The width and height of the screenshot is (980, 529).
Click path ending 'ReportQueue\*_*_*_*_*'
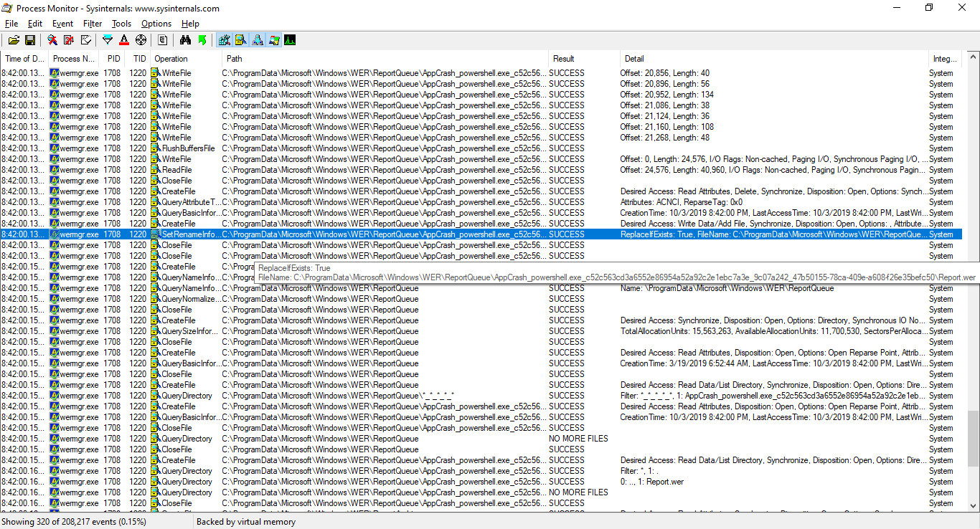(338, 396)
